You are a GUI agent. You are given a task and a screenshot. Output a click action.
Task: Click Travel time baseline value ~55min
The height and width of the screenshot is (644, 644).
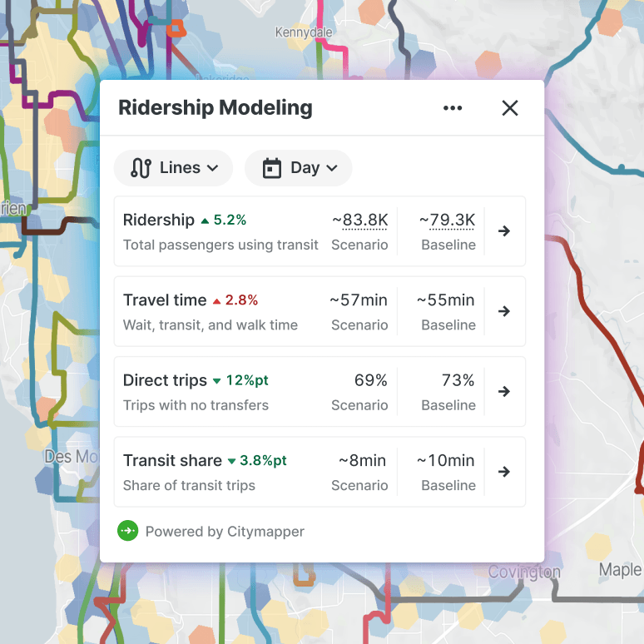[446, 300]
